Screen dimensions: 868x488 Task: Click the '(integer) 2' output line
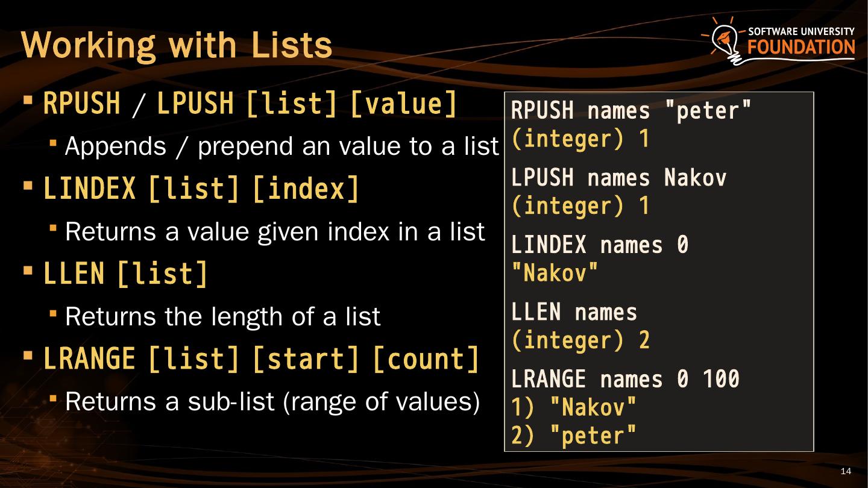pos(580,340)
